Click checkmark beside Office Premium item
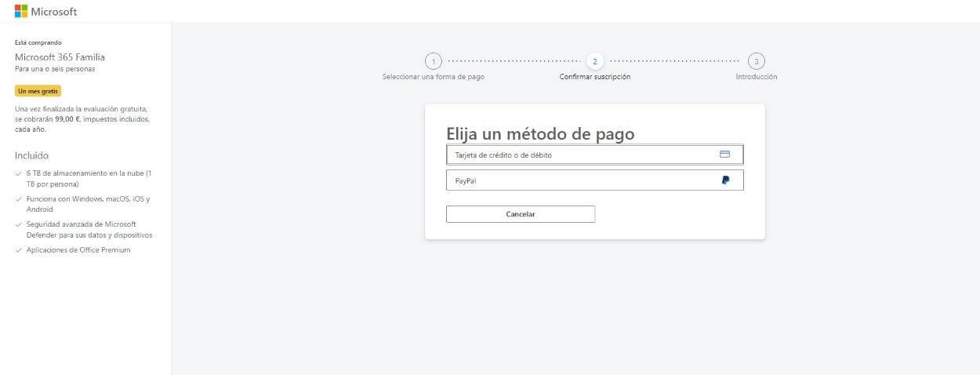980x375 pixels. [19, 250]
